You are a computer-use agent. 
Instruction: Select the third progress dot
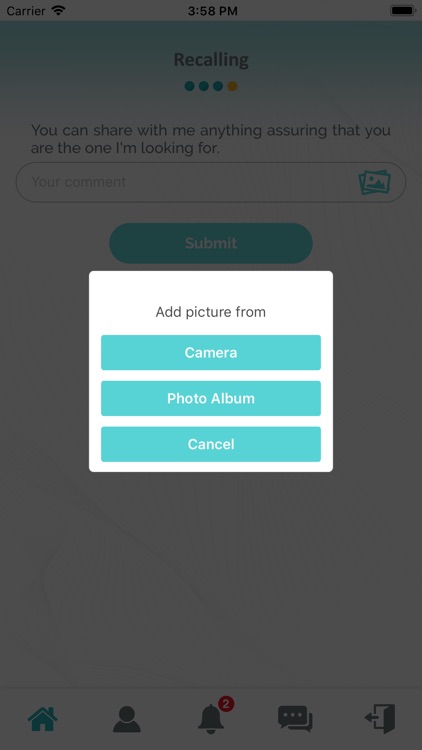(x=218, y=86)
